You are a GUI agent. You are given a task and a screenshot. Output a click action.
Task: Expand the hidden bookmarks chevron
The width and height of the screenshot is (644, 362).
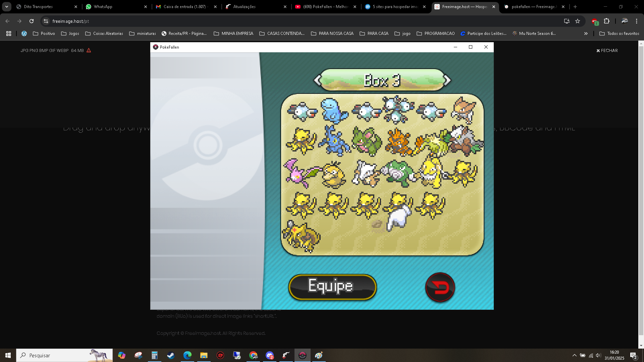[x=586, y=34]
